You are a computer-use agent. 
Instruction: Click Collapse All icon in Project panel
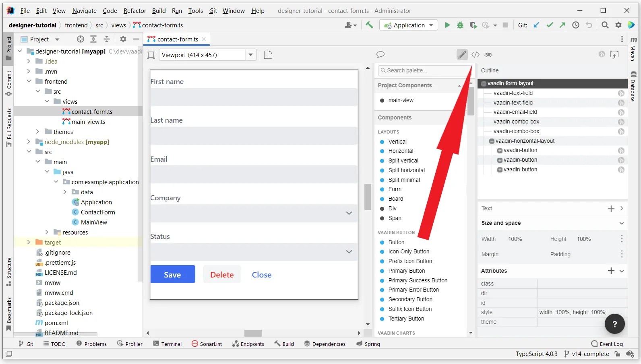coord(107,39)
